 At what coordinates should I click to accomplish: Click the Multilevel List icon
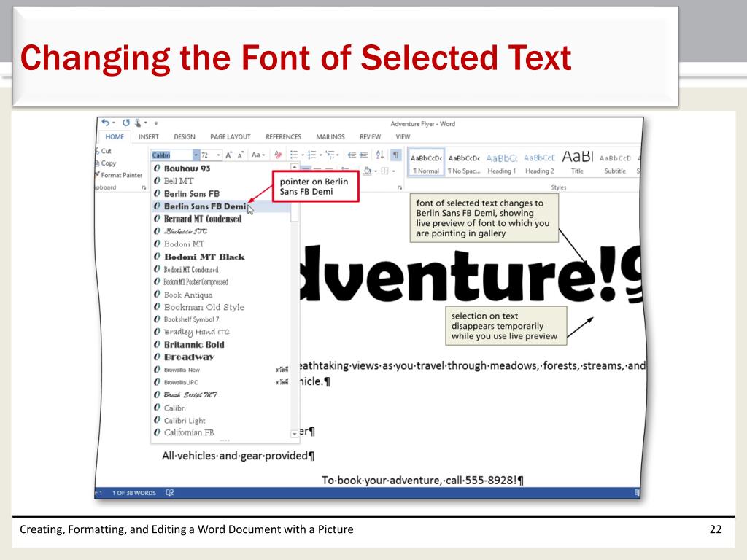[330, 155]
